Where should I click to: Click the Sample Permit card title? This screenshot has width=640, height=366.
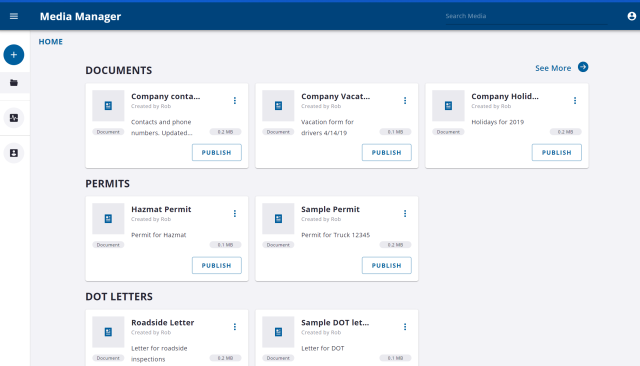click(331, 209)
